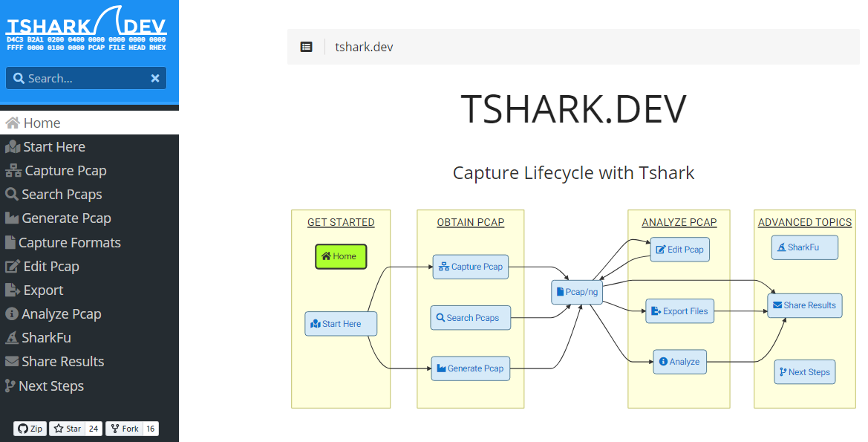Open the table of contents list icon

coord(306,47)
